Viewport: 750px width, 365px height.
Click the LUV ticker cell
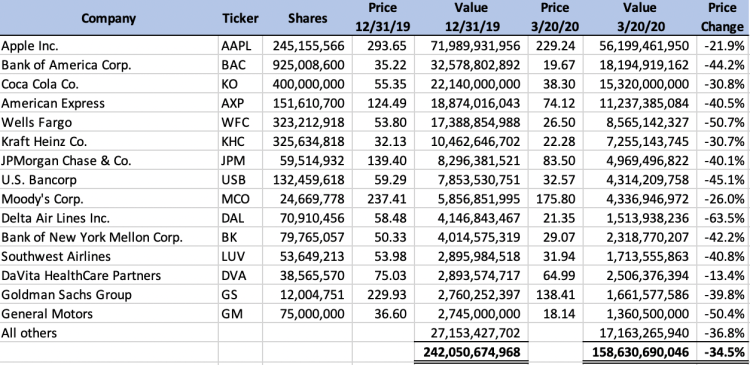pos(240,256)
